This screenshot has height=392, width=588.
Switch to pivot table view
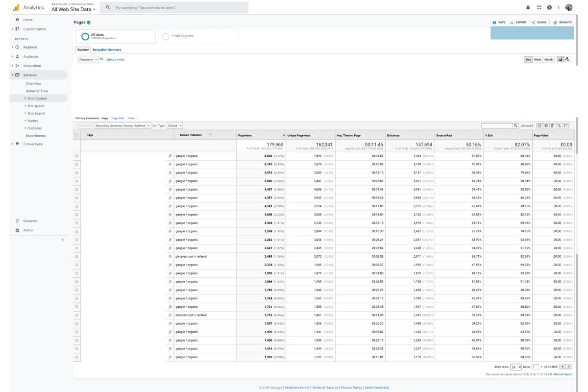566,126
